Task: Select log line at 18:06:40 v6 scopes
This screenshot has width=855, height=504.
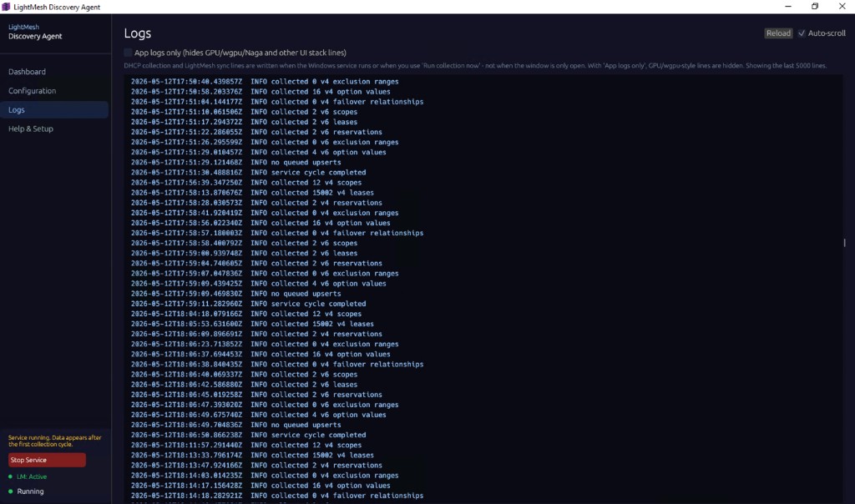Action: [x=245, y=375]
